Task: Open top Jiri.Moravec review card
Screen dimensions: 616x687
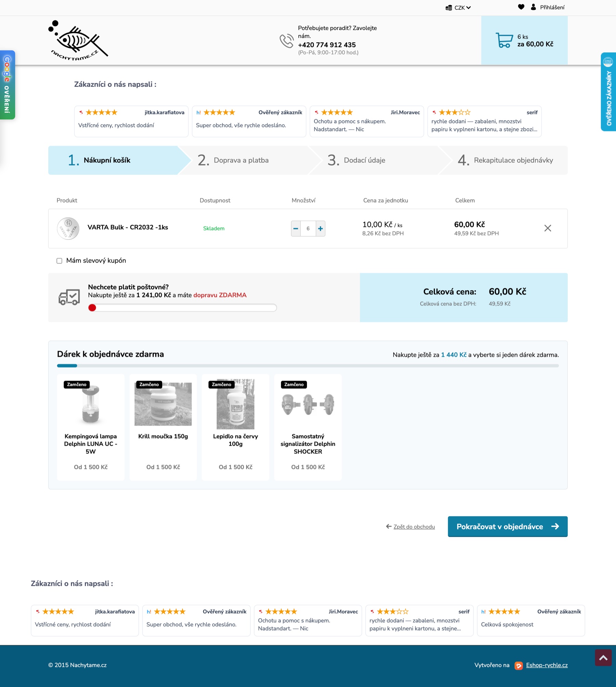Action: tap(367, 121)
